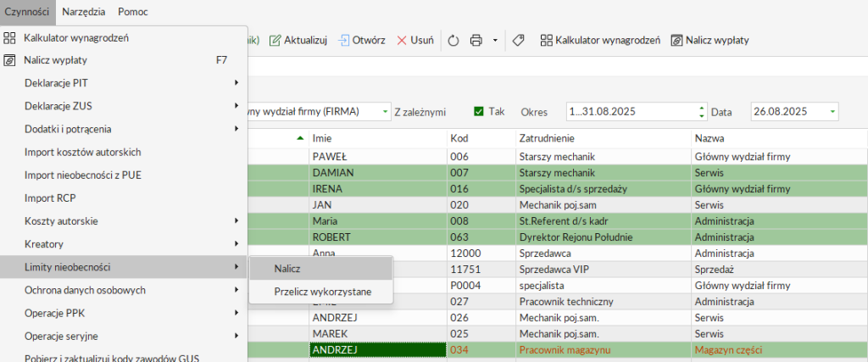Image resolution: width=868 pixels, height=362 pixels.
Task: Click the Aktualizuj toolbar button
Action: (x=298, y=40)
